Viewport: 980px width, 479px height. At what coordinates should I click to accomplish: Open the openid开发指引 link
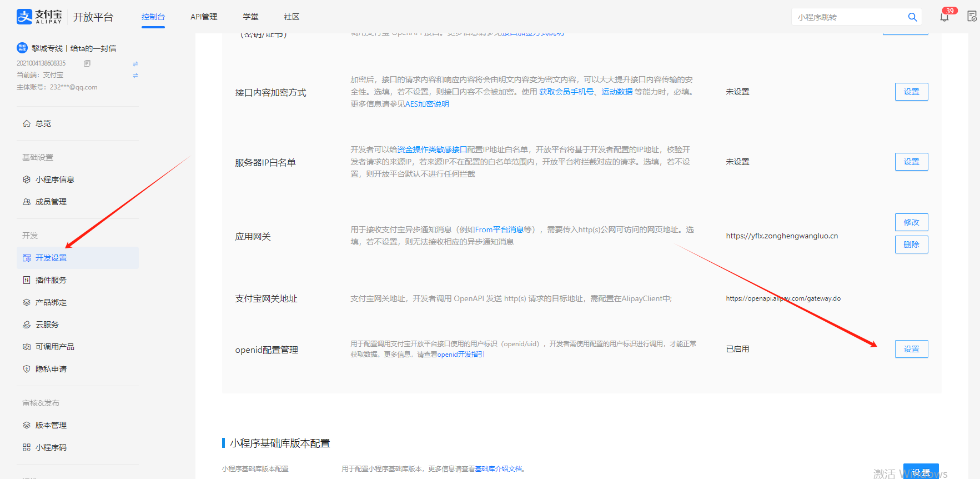click(460, 354)
